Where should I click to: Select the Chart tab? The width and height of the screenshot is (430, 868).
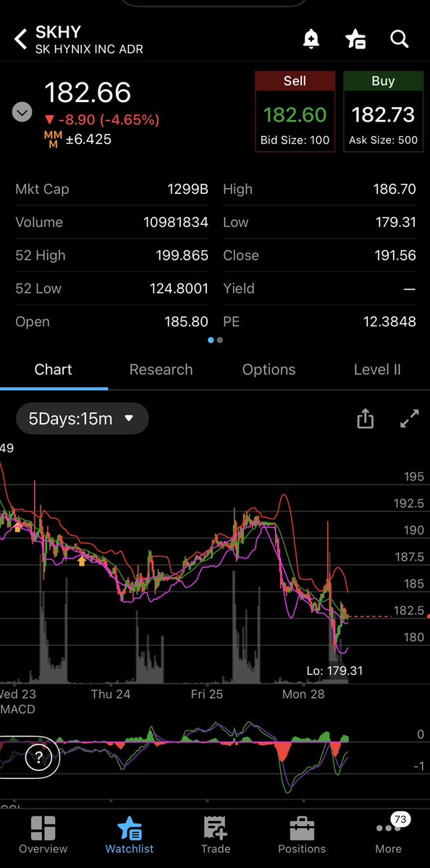pyautogui.click(x=54, y=370)
